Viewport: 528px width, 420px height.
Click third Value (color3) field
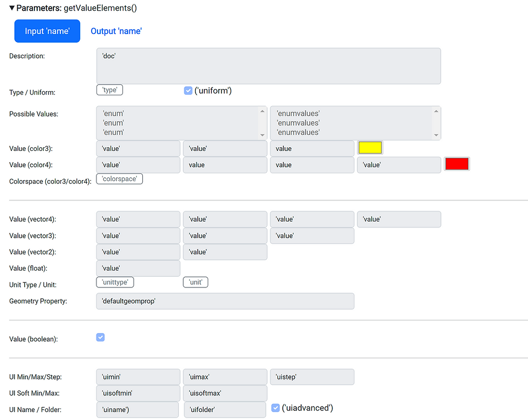coord(312,149)
